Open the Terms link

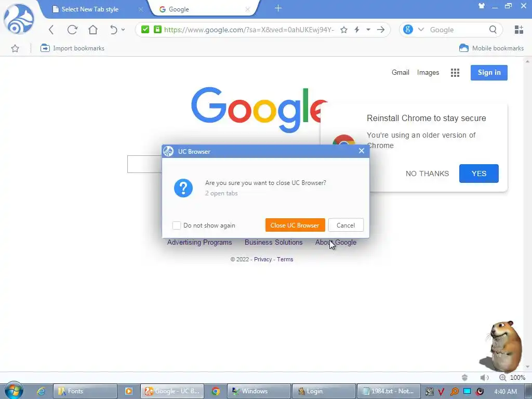pos(285,259)
